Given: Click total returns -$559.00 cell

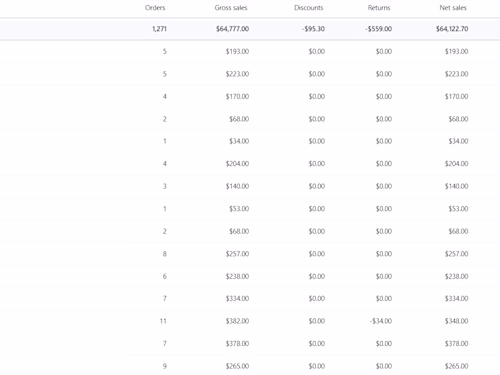Looking at the screenshot, I should pyautogui.click(x=378, y=29).
